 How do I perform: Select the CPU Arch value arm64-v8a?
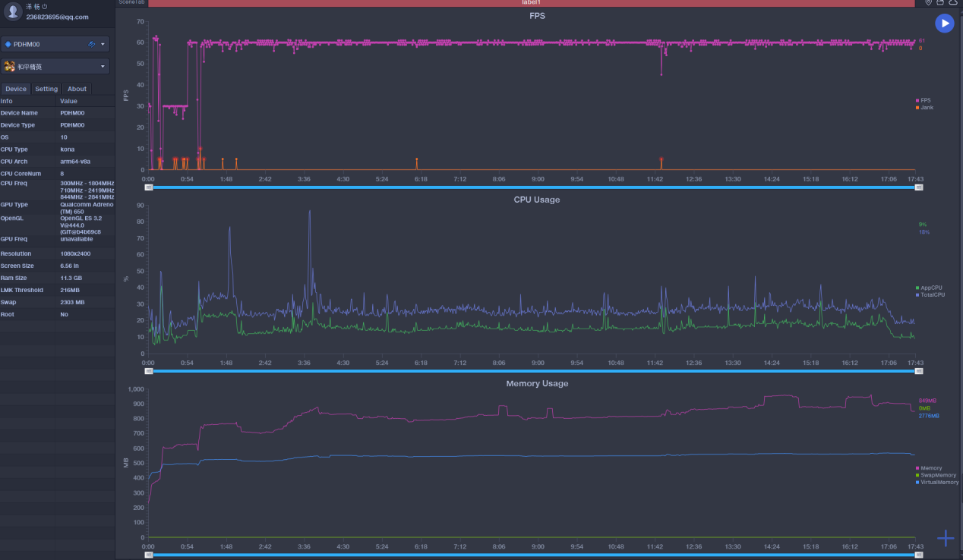click(74, 162)
